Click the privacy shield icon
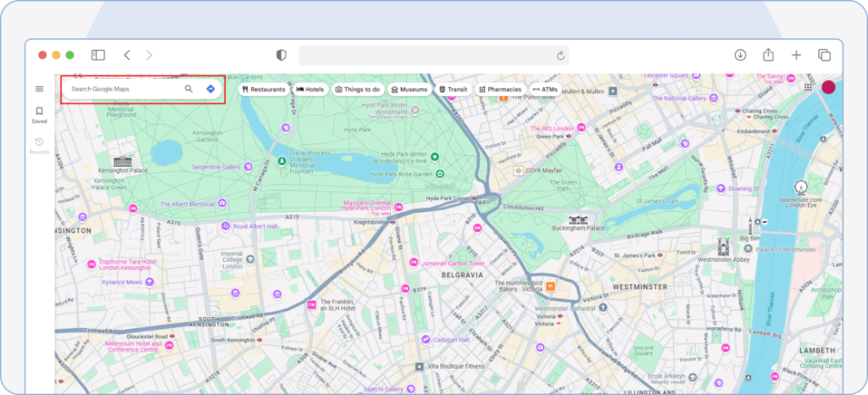This screenshot has width=868, height=395. click(281, 55)
